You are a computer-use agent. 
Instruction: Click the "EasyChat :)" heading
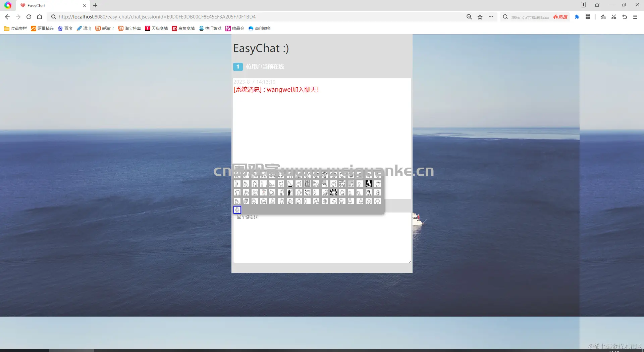pyautogui.click(x=261, y=48)
